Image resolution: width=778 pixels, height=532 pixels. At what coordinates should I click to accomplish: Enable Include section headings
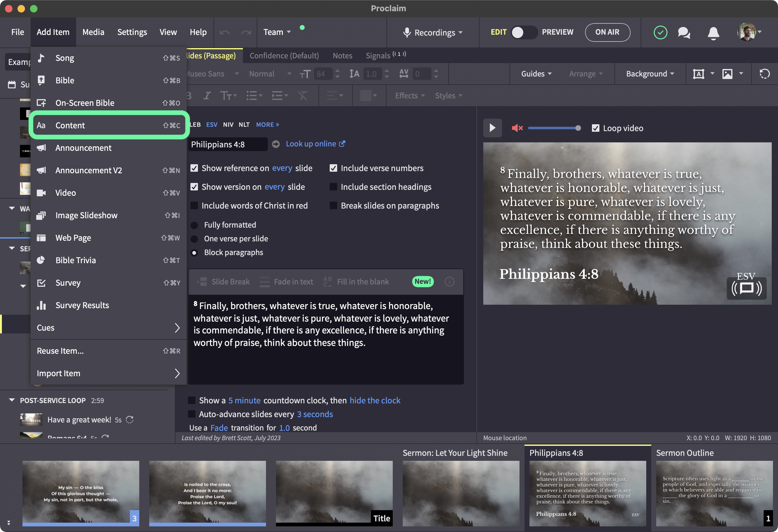pos(333,187)
